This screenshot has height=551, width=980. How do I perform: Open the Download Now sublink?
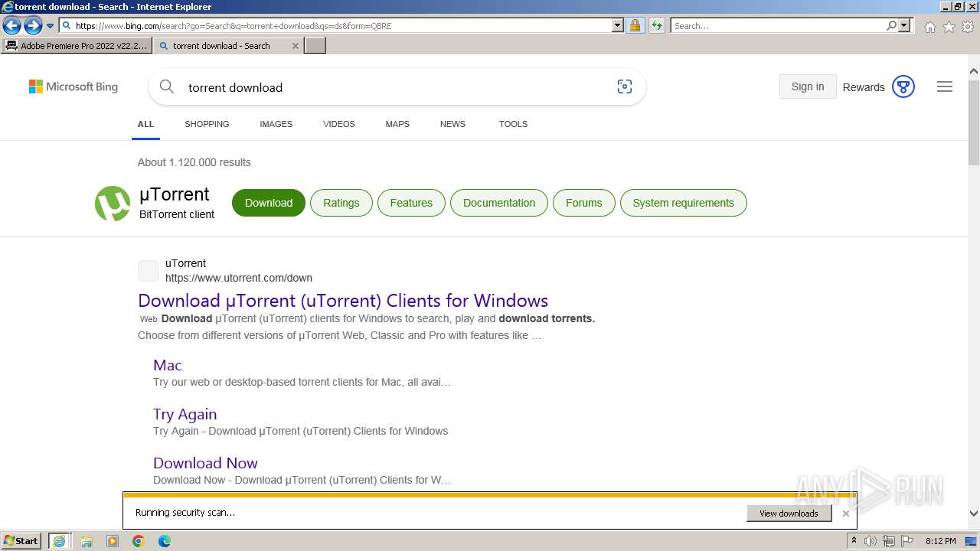pos(205,463)
